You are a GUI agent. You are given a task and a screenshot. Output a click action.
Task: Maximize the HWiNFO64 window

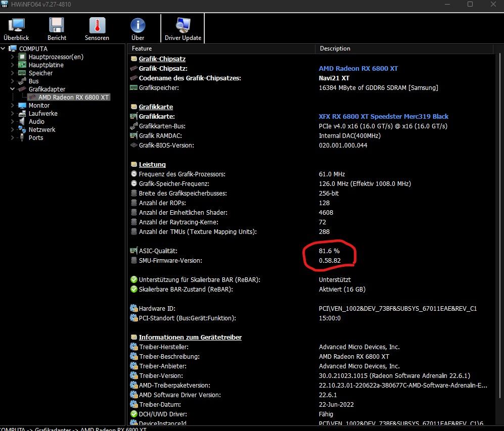(470, 4)
